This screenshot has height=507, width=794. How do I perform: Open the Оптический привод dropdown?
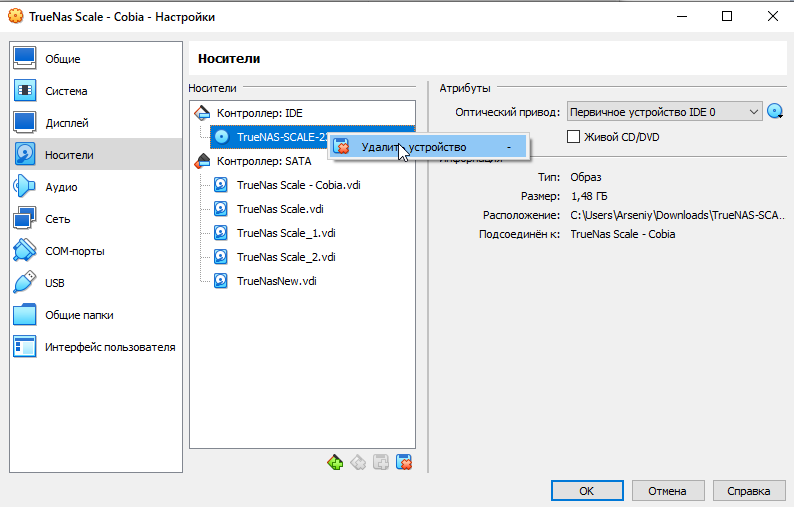pos(664,112)
